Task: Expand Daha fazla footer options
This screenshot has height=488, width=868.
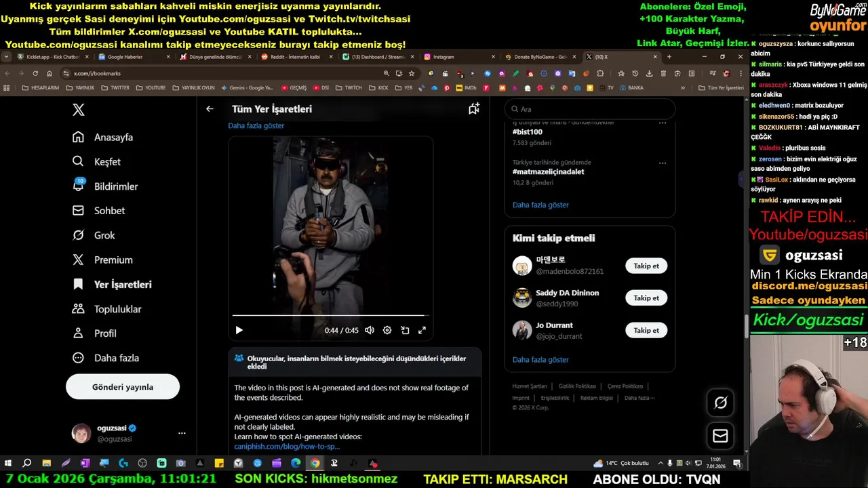Action: [x=639, y=398]
